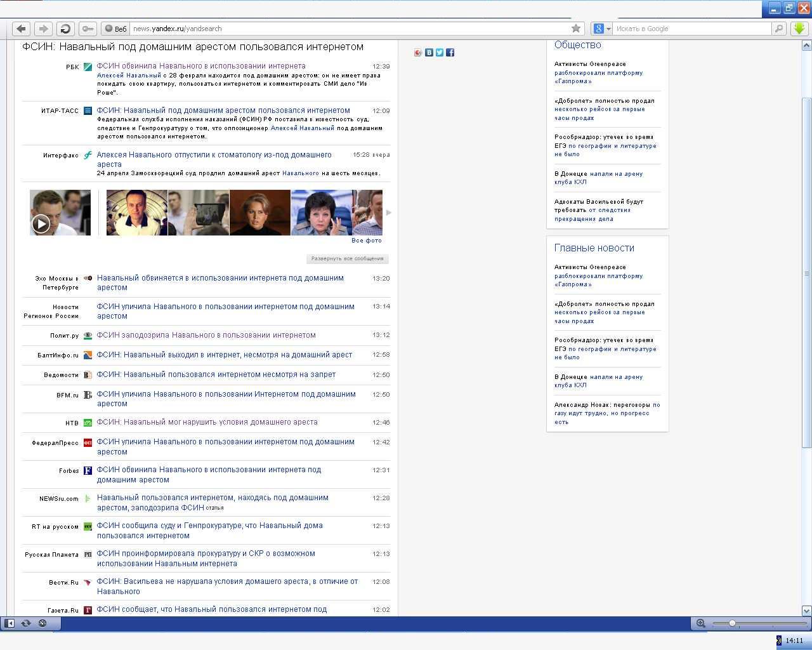Share the story on Facebook

pyautogui.click(x=450, y=53)
